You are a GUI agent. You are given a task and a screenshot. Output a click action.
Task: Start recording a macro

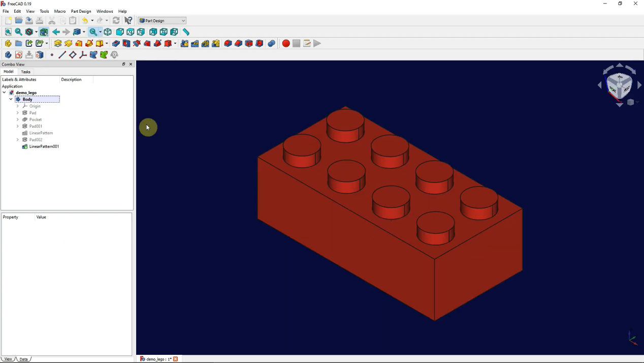pos(286,43)
